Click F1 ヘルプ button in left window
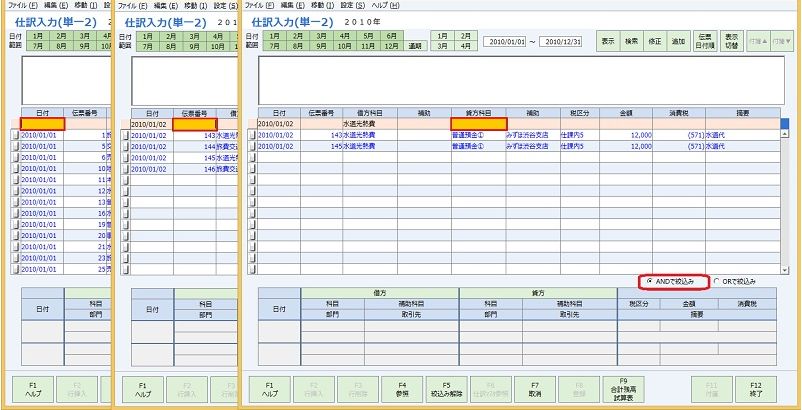This screenshot has height=410, width=802. (33, 390)
